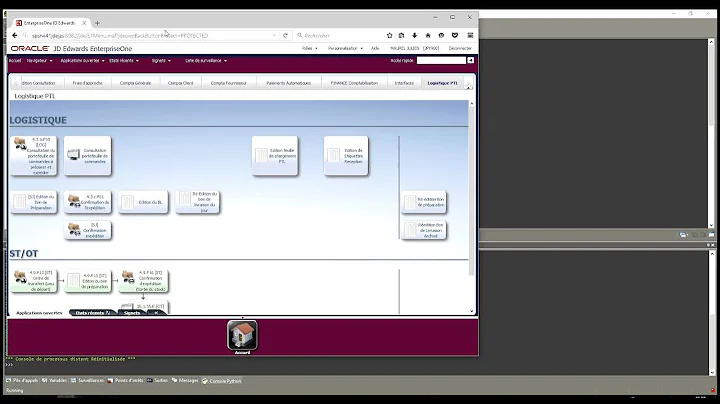Select the Applications ouvertes bottom tab

pyautogui.click(x=39, y=313)
